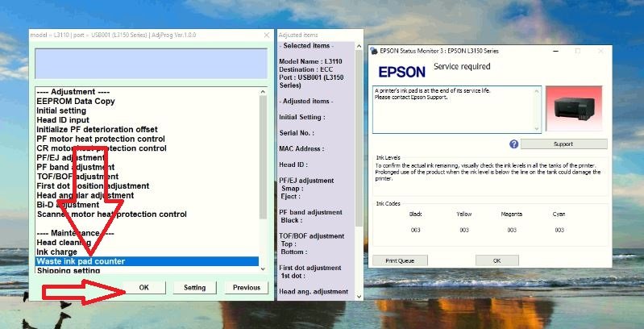Click the Setting button

195,288
